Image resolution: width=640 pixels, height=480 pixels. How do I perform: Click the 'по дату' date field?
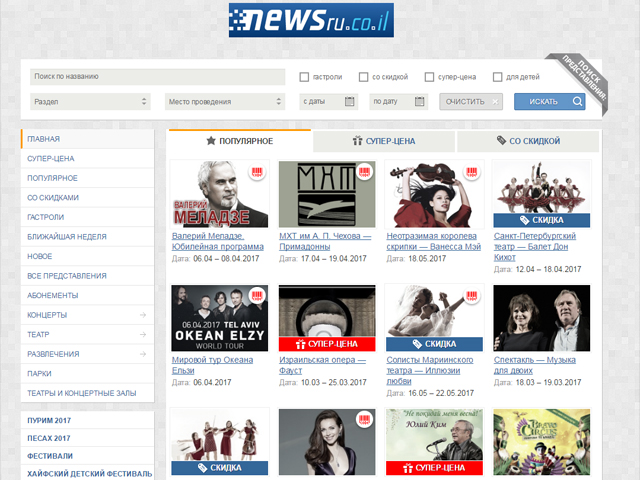[399, 102]
